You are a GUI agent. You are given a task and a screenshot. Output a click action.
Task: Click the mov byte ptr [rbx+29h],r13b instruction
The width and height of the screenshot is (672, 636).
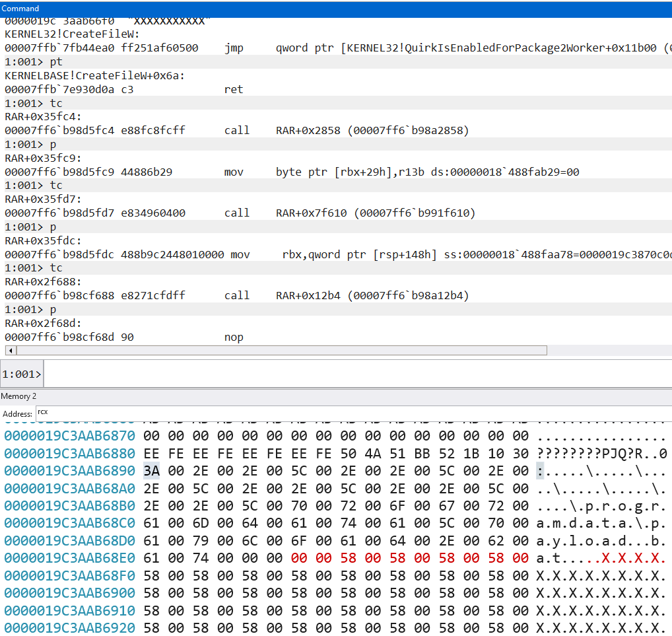click(x=292, y=172)
